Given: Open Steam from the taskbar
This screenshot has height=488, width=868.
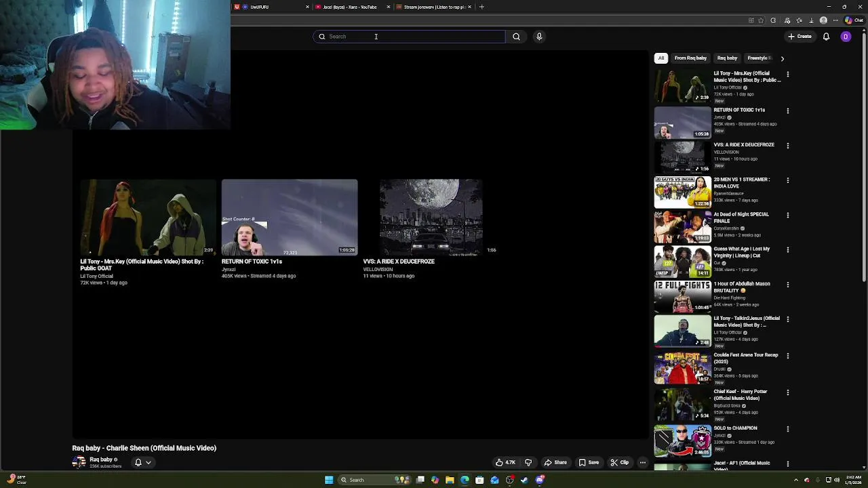Looking at the screenshot, I should click(524, 480).
